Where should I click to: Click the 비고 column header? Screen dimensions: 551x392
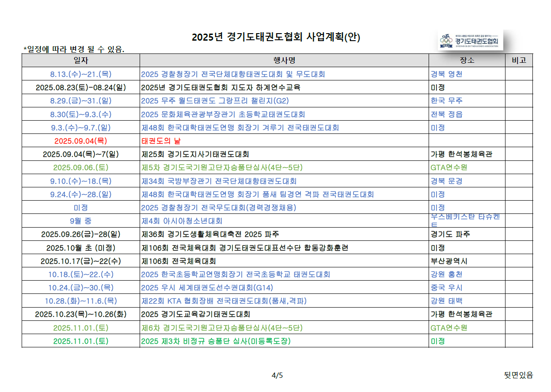pyautogui.click(x=519, y=61)
